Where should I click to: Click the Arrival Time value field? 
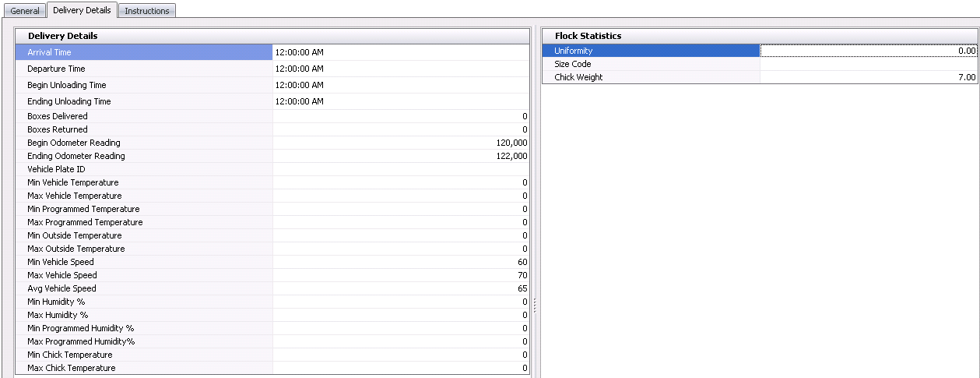(400, 52)
